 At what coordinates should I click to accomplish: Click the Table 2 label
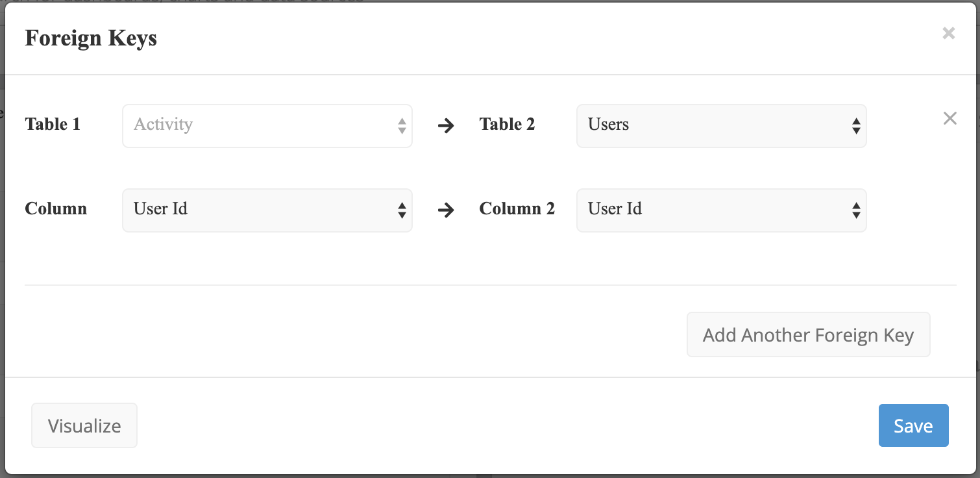click(x=507, y=124)
